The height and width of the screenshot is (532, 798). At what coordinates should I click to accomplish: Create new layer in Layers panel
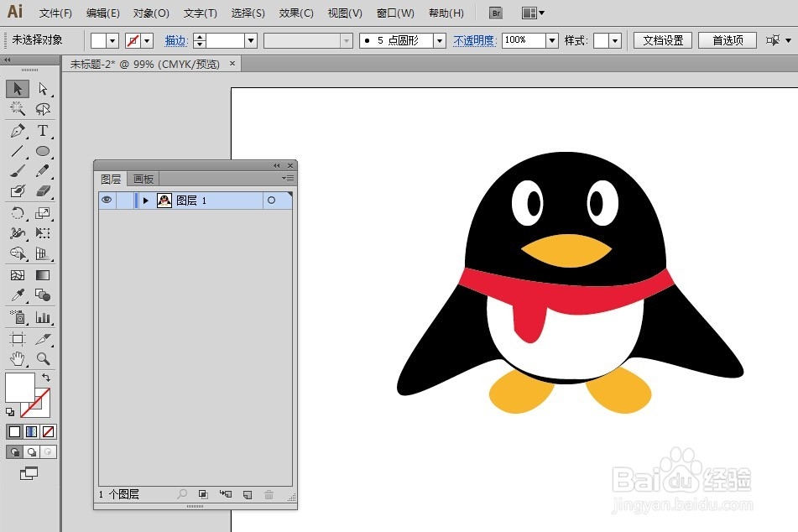click(x=248, y=494)
